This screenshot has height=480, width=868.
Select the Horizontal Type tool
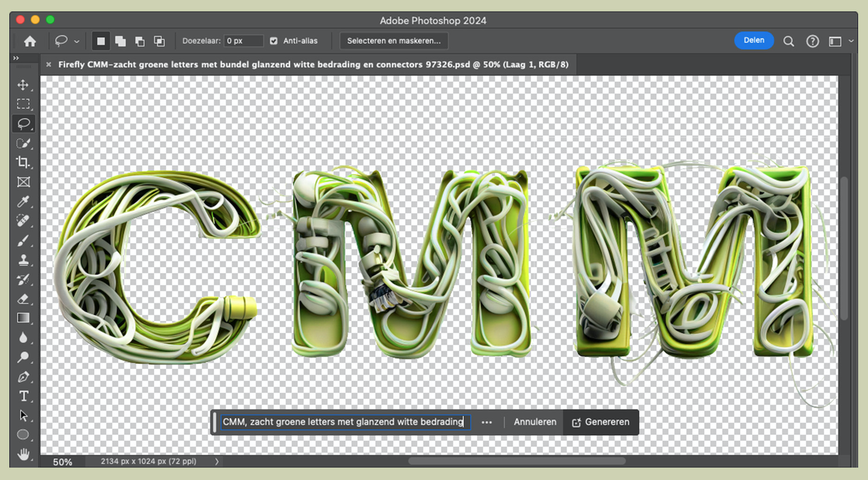23,396
